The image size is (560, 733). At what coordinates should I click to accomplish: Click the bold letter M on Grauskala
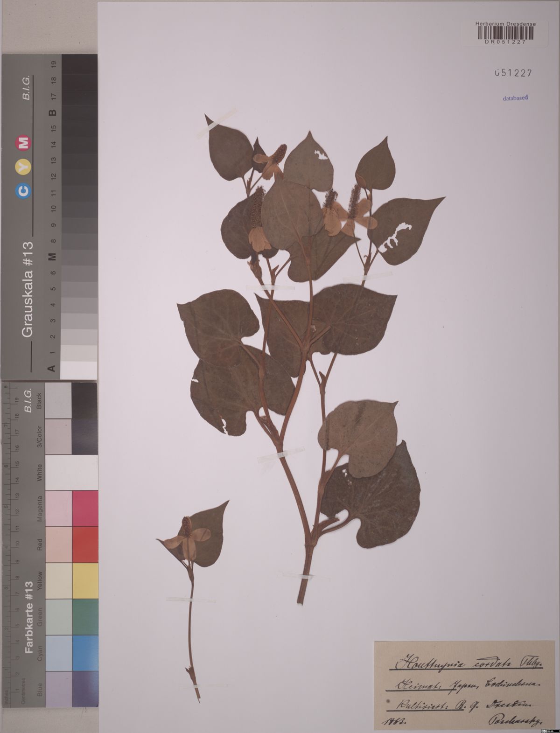pyautogui.click(x=52, y=257)
